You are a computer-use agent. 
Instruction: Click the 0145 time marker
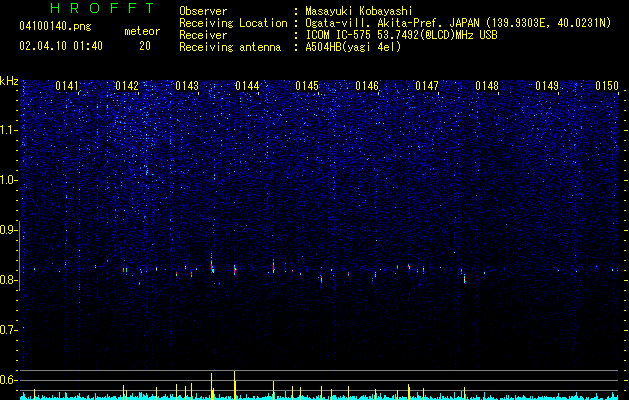pos(307,86)
